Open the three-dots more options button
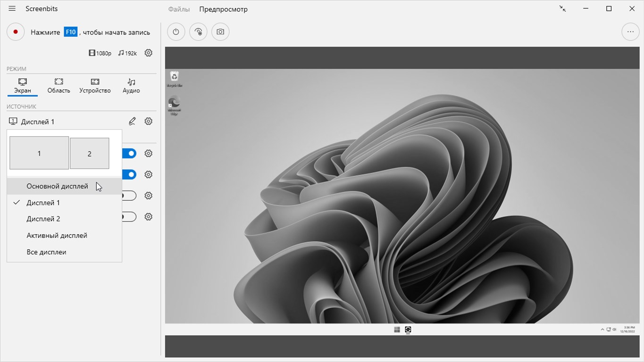The image size is (644, 362). point(630,32)
